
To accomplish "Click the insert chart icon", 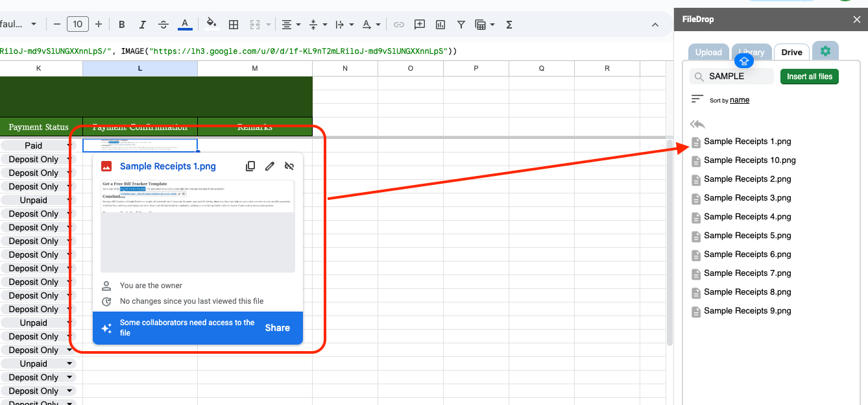I will tap(440, 25).
